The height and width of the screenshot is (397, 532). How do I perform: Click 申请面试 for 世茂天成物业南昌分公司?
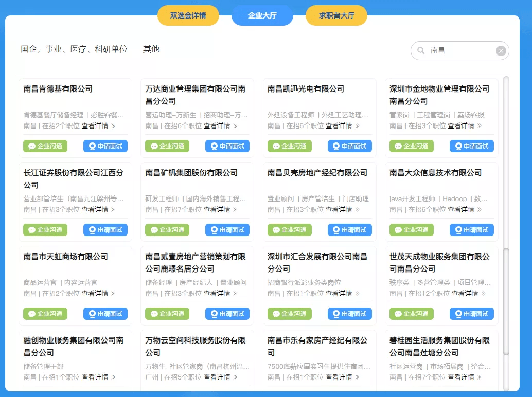click(472, 314)
